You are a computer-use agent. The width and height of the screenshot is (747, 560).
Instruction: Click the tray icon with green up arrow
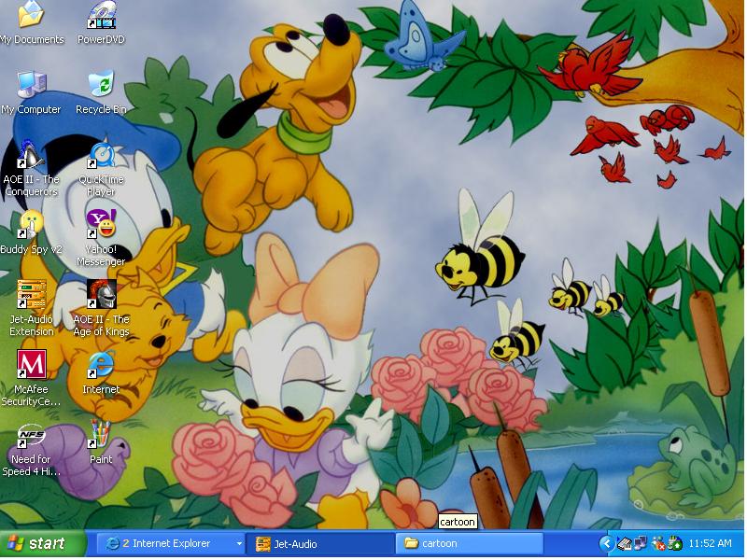[675, 543]
